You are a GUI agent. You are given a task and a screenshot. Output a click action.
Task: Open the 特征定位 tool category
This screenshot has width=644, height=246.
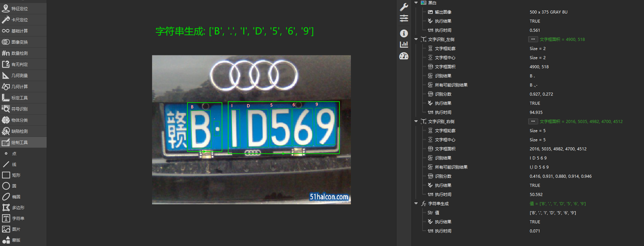[20, 8]
